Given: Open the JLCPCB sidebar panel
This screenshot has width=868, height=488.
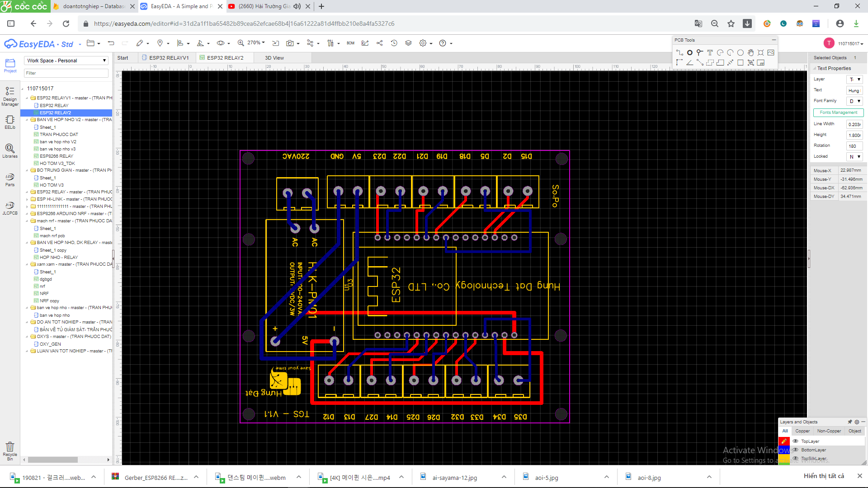Looking at the screenshot, I should pos(10,208).
